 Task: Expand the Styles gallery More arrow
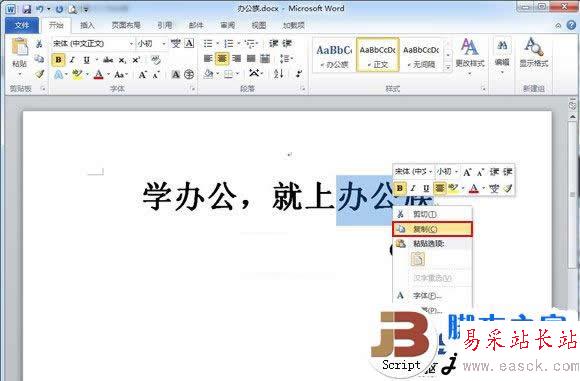tap(448, 68)
